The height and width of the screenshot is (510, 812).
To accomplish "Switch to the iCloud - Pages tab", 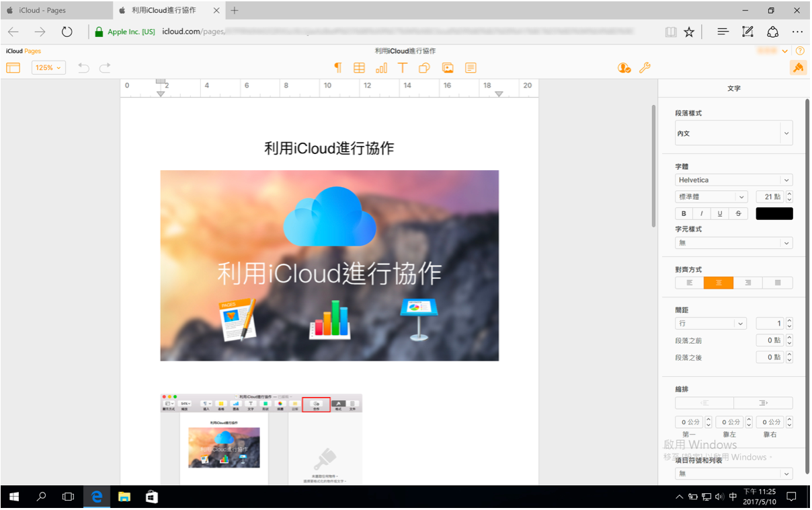I will click(x=55, y=11).
